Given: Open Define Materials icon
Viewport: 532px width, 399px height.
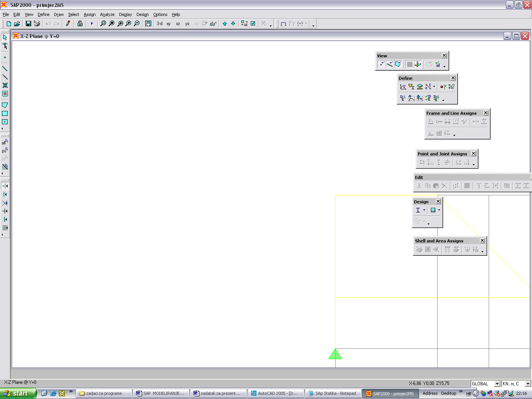Looking at the screenshot, I should click(403, 87).
